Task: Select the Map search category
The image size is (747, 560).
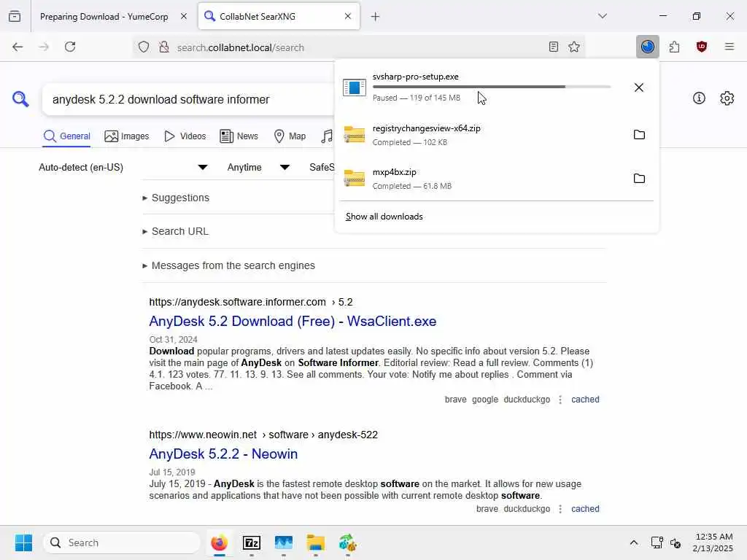Action: click(290, 136)
